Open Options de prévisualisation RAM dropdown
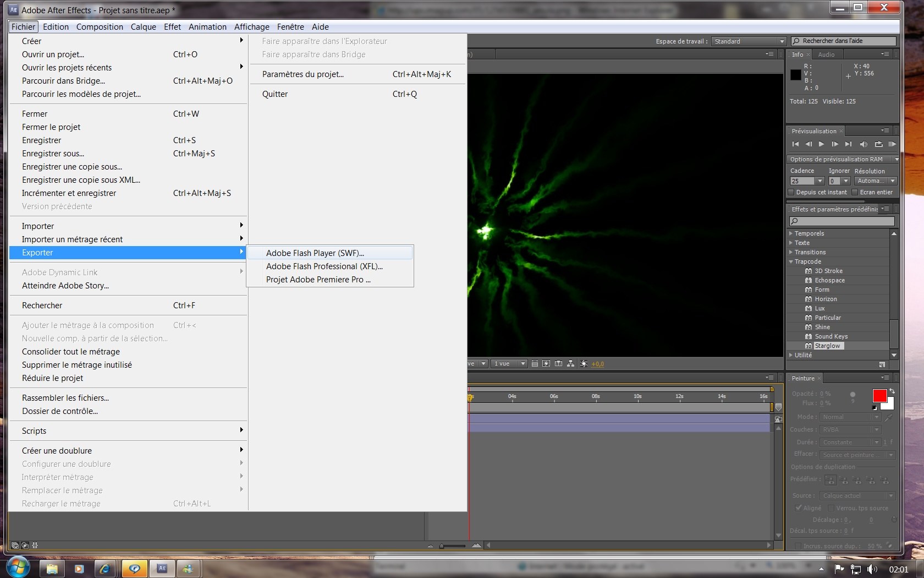This screenshot has width=924, height=578. click(843, 159)
